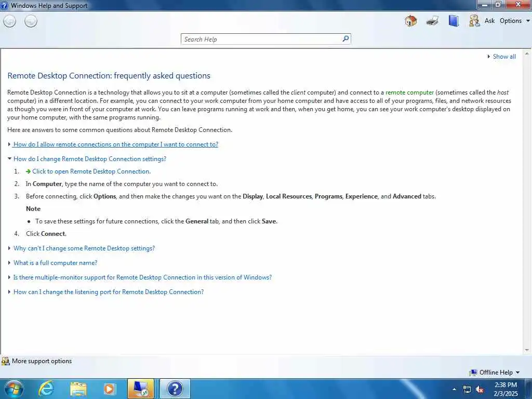Click Help and Support taskbar button
The height and width of the screenshot is (399, 532).
(x=175, y=389)
